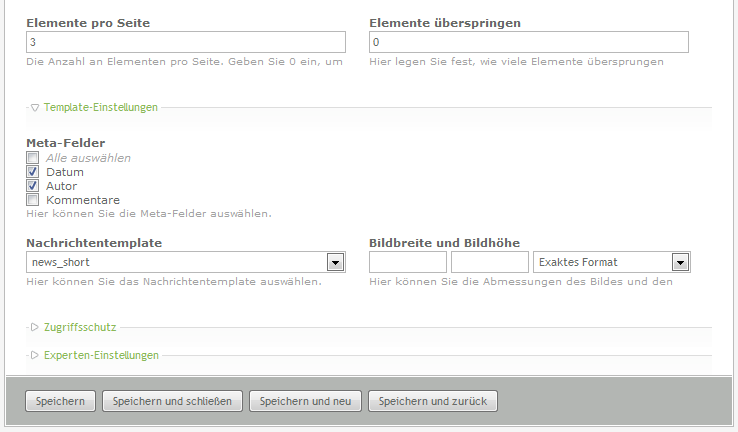
Task: Click the arrow button of Exaktes Format selector
Action: tap(681, 262)
